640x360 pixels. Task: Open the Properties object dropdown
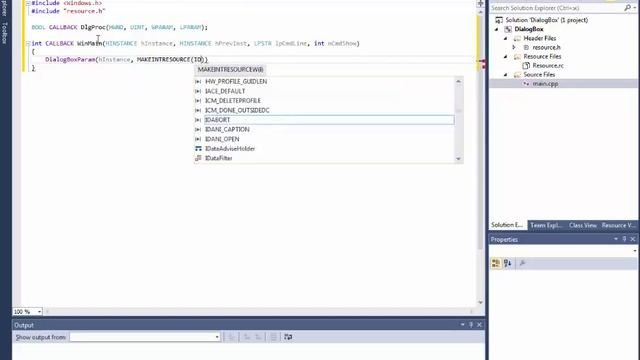click(x=634, y=251)
